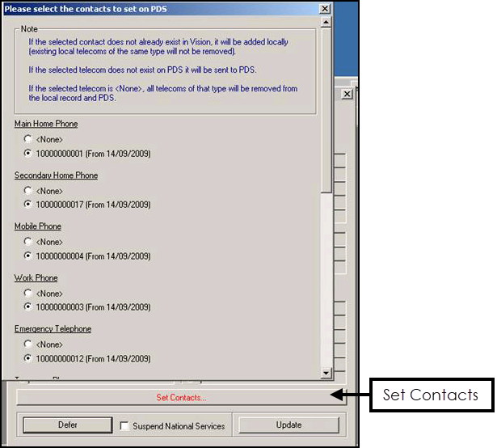Choose 10000000017 as Secondary Home Phone
Viewport: 497px width, 448px height.
click(28, 205)
